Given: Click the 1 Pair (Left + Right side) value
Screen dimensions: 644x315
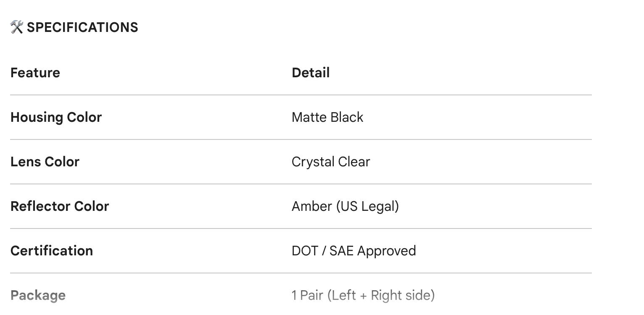Looking at the screenshot, I should coord(363,295).
